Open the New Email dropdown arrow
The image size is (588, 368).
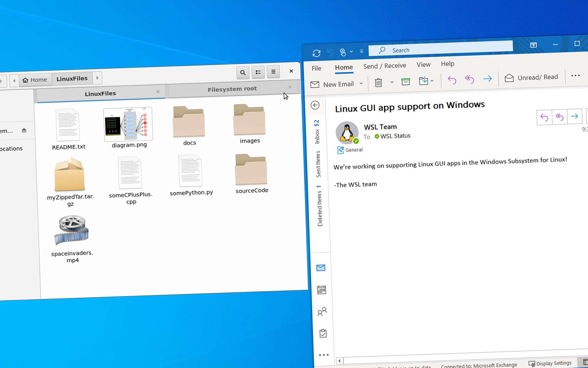(362, 83)
